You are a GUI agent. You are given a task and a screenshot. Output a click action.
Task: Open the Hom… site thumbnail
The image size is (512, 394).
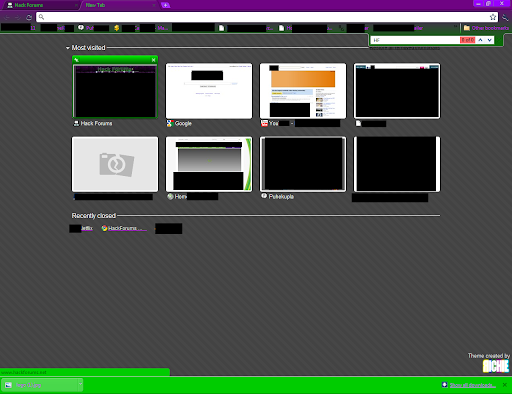(209, 164)
